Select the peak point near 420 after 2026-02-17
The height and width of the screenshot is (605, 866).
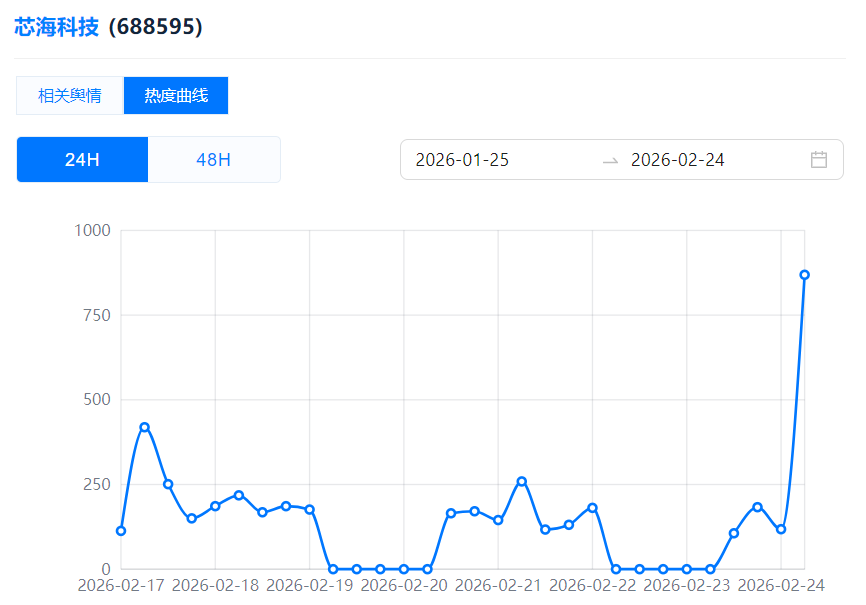[x=144, y=427]
